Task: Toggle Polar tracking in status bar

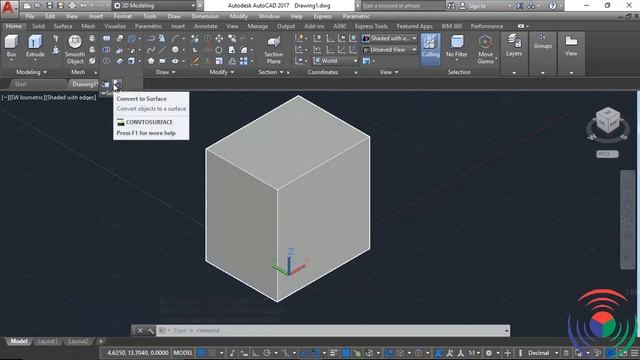Action: tap(267, 353)
